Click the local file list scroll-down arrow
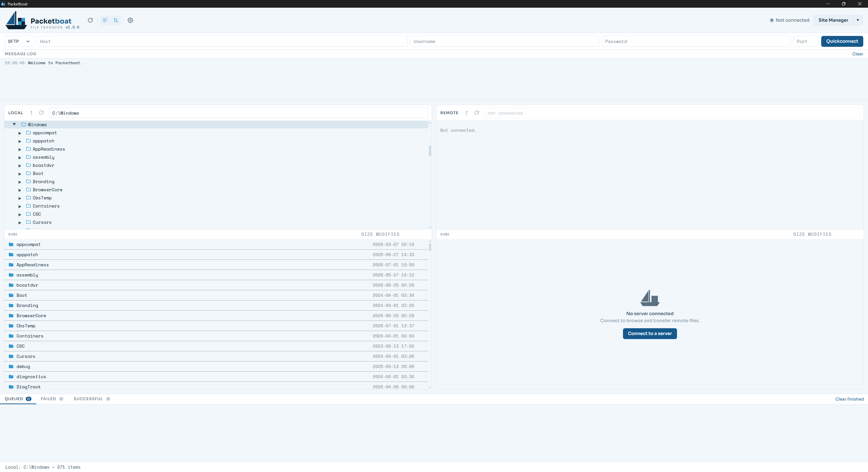Viewport: 868px width, 472px height. click(430, 388)
